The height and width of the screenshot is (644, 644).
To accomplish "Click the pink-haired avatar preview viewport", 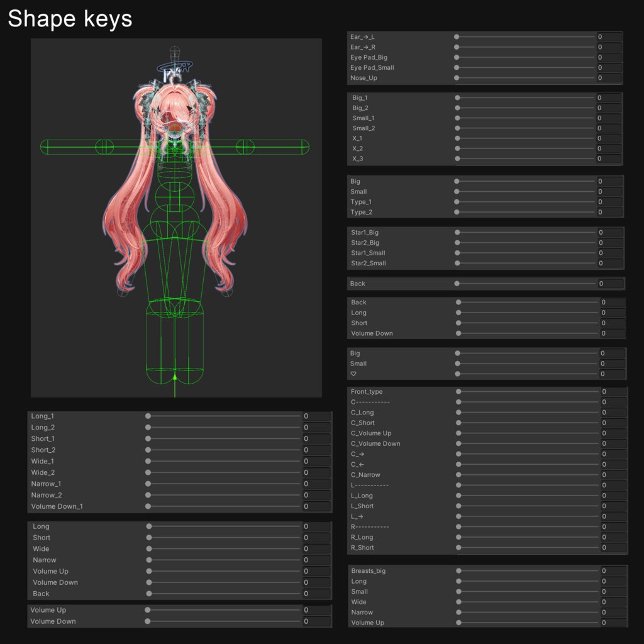I will pos(176,218).
